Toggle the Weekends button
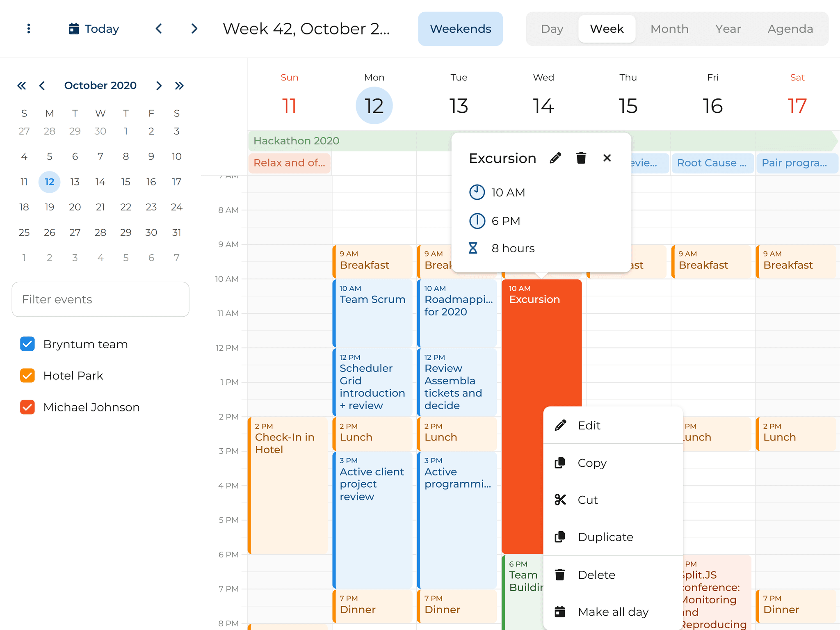Screen dimensions: 840x630 point(460,28)
